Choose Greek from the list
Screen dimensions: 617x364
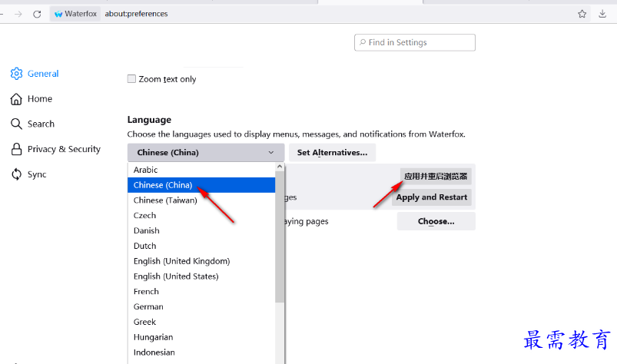point(201,322)
